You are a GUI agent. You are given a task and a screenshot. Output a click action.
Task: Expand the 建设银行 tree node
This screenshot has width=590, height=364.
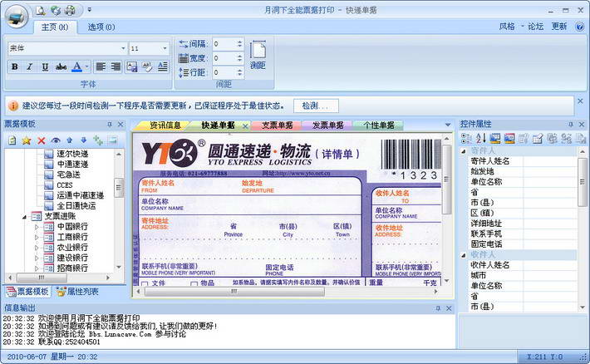[x=37, y=258]
